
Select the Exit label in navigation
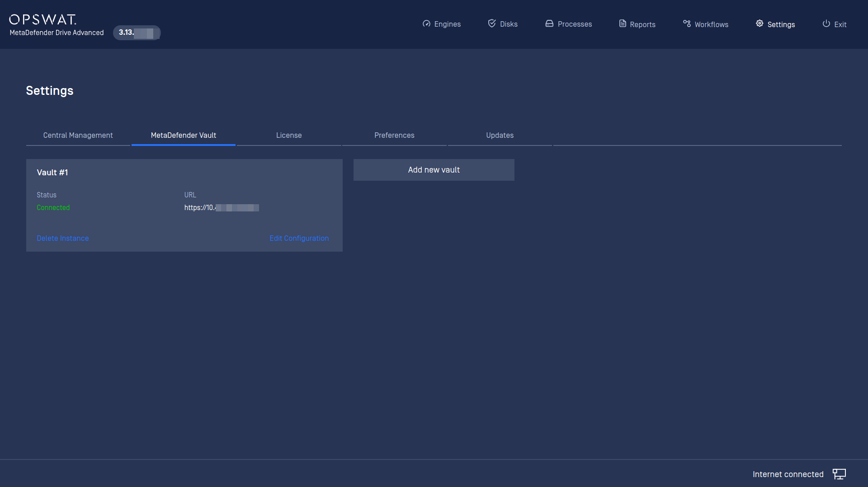[x=840, y=24]
